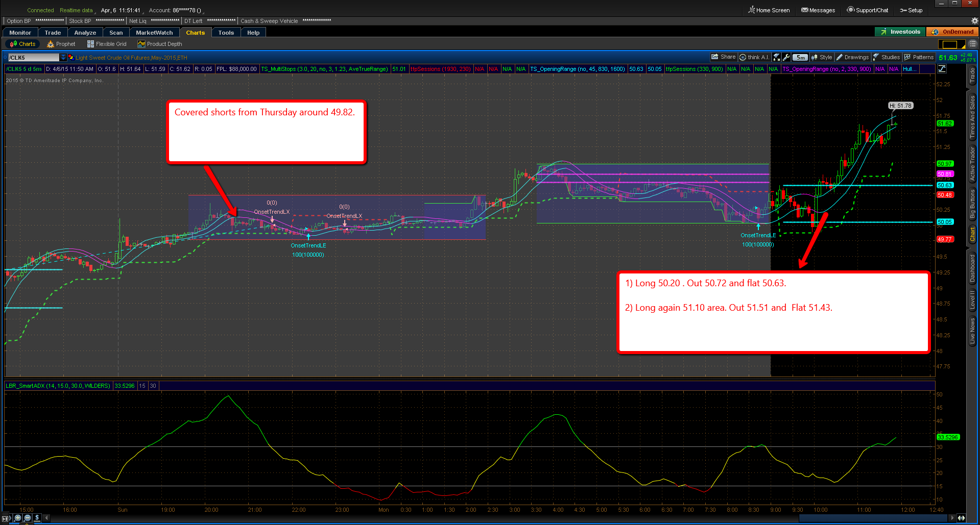Screen dimensions: 980x525
Task: Click the Net Liq value
Action: pos(165,21)
